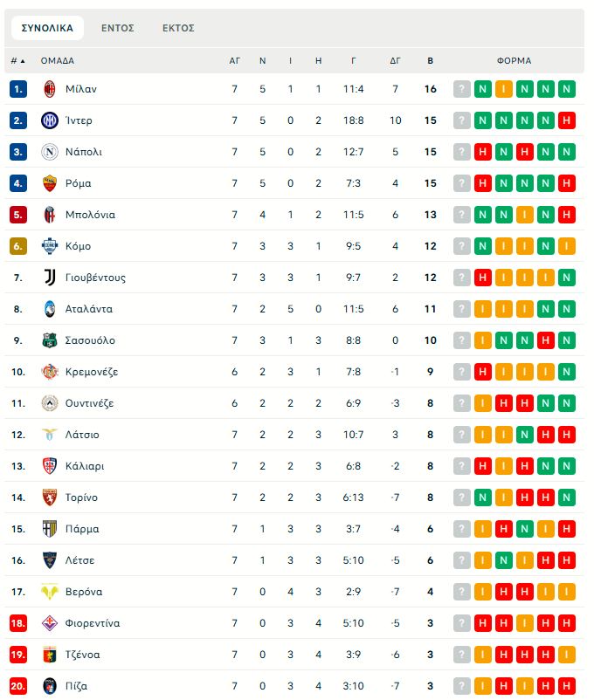The width and height of the screenshot is (594, 700).
Task: Click Ίντερ's red H form badge
Action: click(567, 120)
